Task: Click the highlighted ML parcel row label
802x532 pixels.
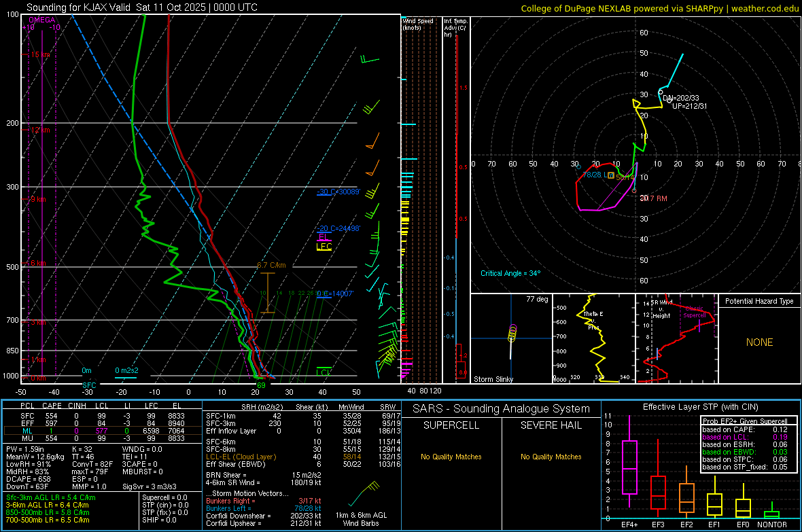Action: tap(27, 431)
